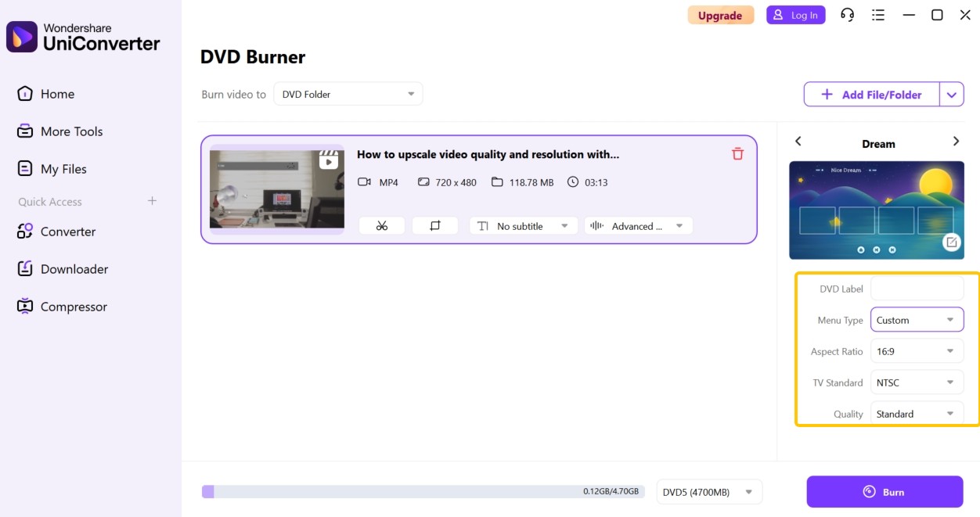Click the clapperboard play icon on thumbnail
The width and height of the screenshot is (980, 517).
[329, 160]
